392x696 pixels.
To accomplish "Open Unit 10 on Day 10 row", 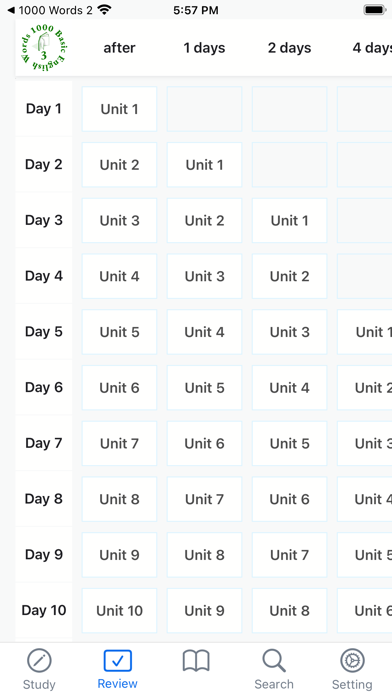I will click(x=119, y=611).
